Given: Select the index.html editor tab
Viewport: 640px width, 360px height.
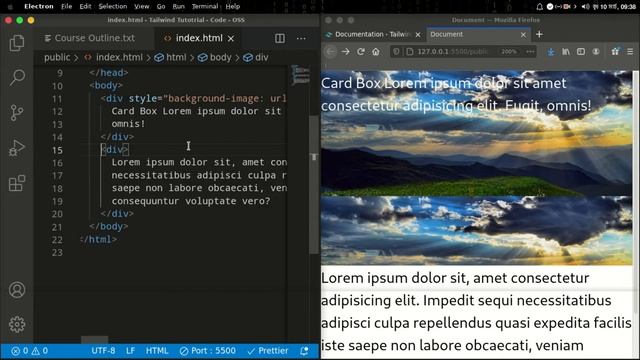Looking at the screenshot, I should [x=198, y=38].
